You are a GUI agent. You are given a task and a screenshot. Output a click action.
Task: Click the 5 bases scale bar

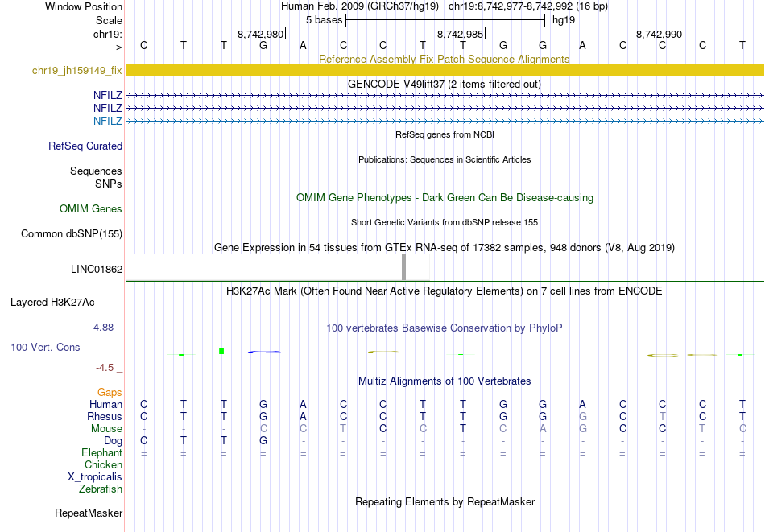[445, 20]
